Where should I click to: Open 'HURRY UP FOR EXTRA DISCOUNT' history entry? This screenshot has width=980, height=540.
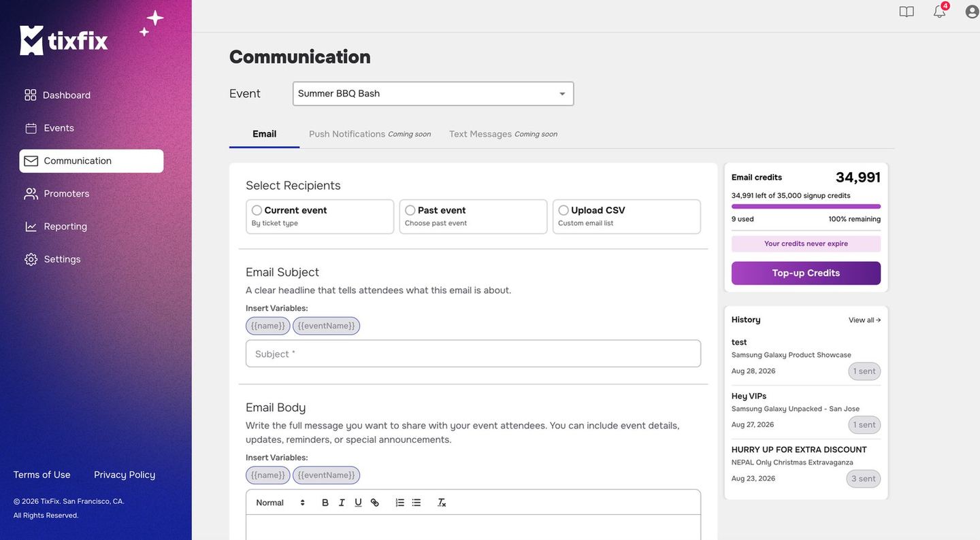pyautogui.click(x=806, y=465)
